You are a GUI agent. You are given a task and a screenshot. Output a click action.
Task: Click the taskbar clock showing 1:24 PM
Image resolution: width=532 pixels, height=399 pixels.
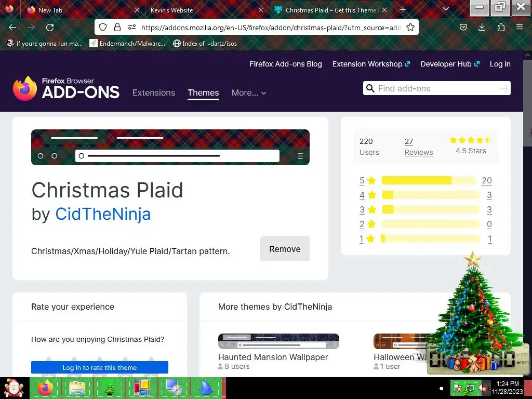click(x=508, y=388)
